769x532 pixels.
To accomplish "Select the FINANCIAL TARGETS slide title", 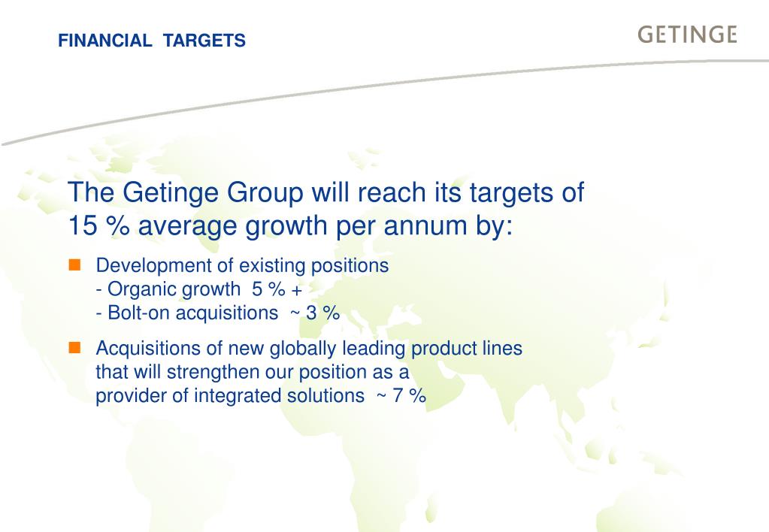I will click(152, 41).
